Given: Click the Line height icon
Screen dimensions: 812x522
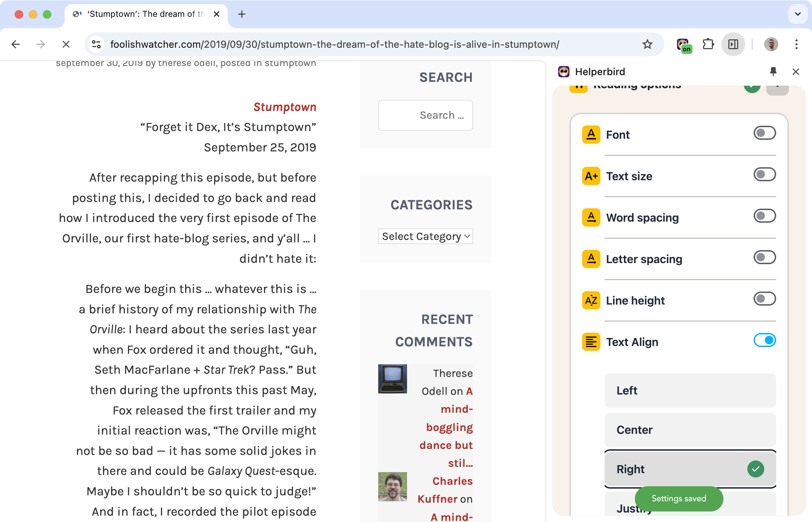Looking at the screenshot, I should coord(591,301).
